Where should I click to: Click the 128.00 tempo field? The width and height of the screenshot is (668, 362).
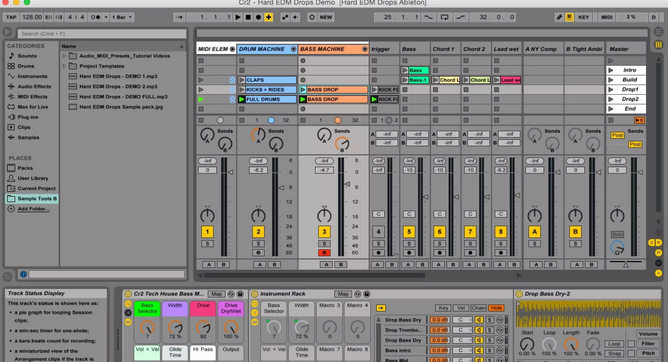click(32, 17)
